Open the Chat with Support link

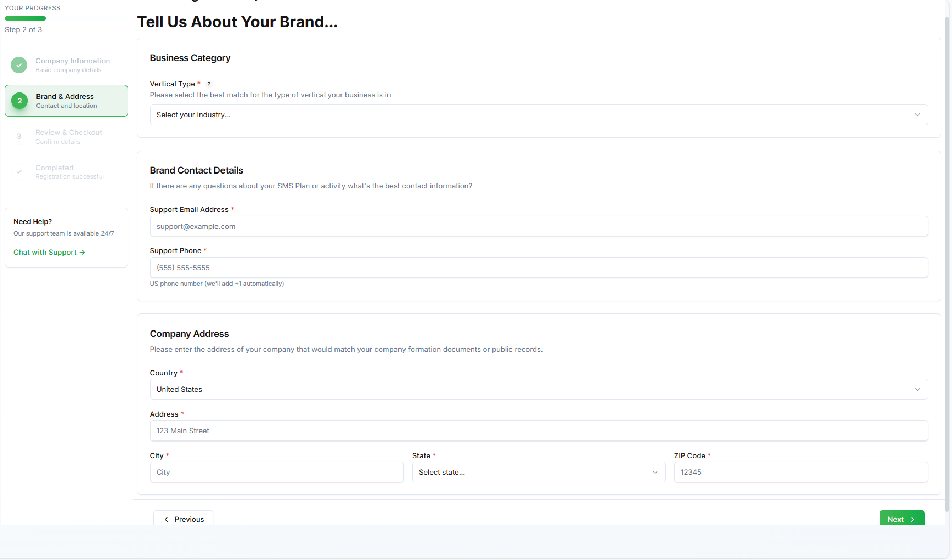click(x=49, y=252)
